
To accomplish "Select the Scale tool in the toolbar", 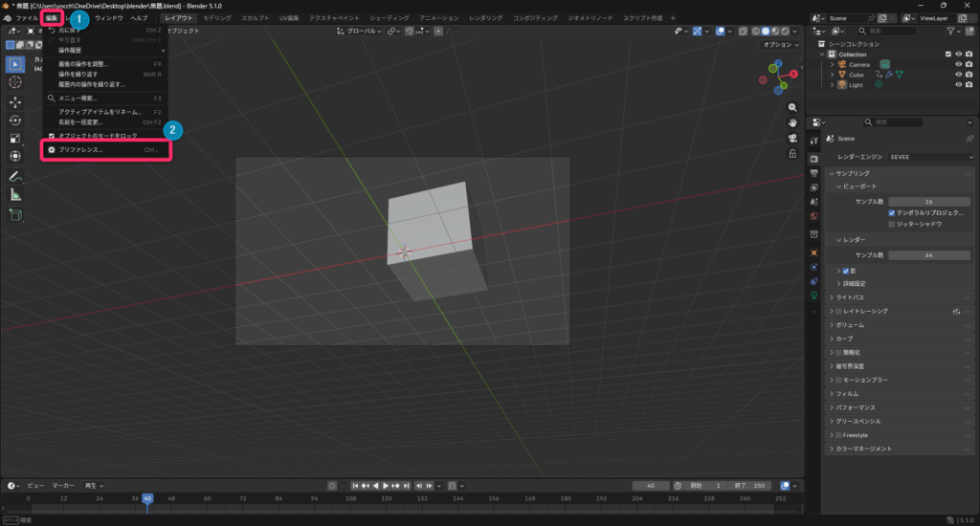I will click(x=15, y=138).
